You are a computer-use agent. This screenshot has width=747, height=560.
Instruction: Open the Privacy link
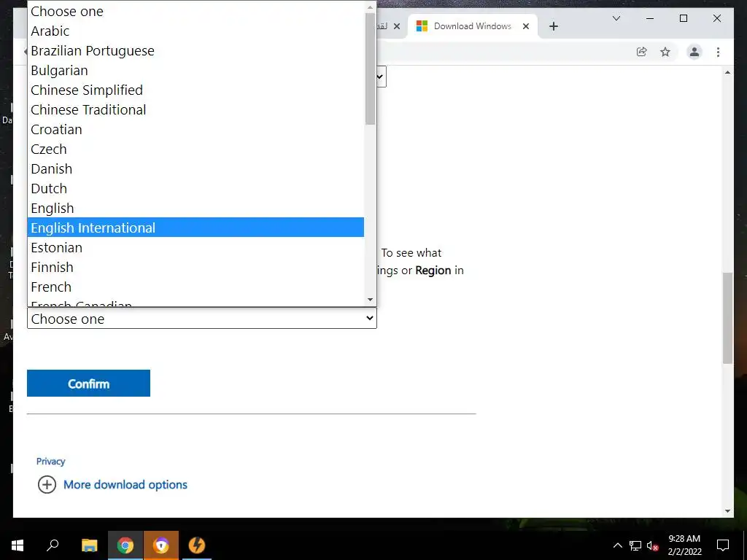click(x=50, y=461)
